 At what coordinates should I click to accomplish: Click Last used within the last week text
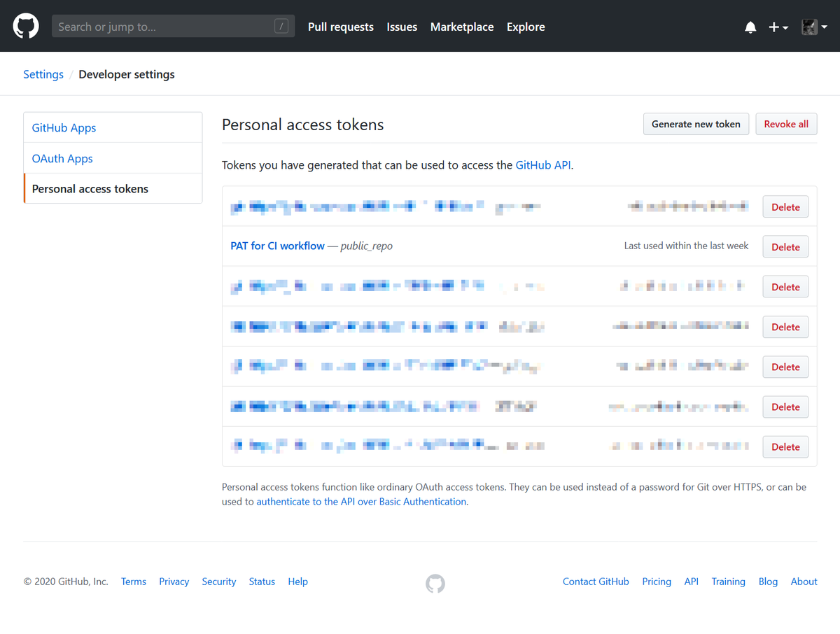coord(686,246)
